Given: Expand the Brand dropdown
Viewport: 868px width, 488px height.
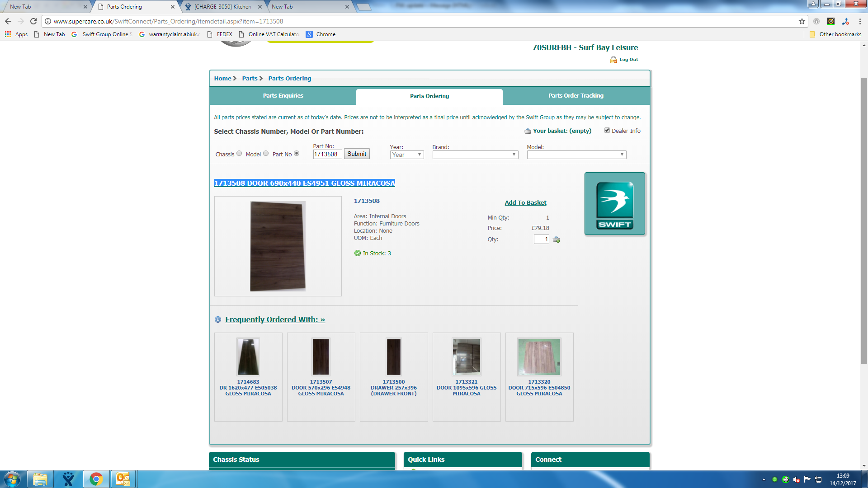Looking at the screenshot, I should click(x=475, y=155).
